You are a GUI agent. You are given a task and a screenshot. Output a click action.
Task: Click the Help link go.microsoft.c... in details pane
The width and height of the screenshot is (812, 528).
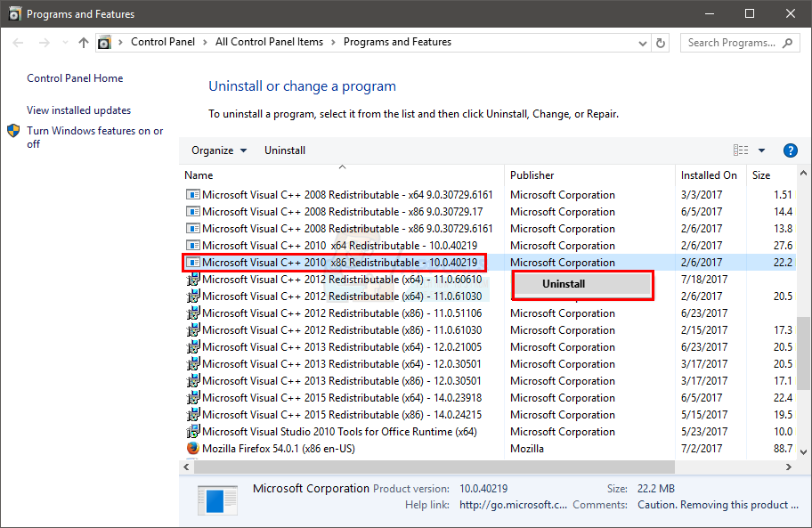click(513, 505)
